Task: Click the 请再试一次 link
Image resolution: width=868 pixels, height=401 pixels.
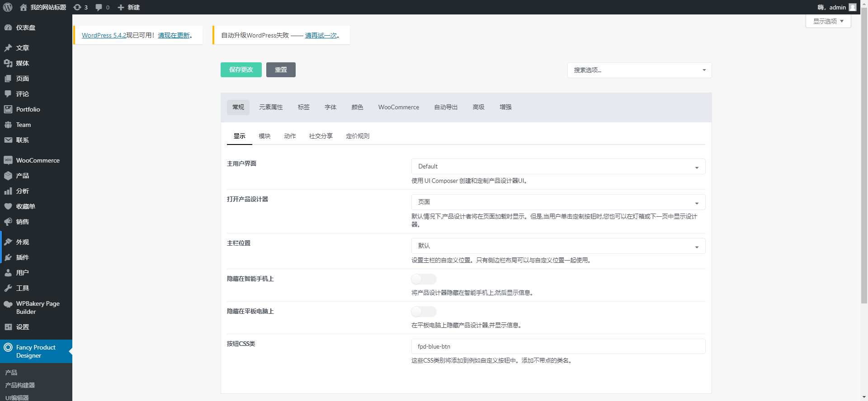Action: [321, 36]
